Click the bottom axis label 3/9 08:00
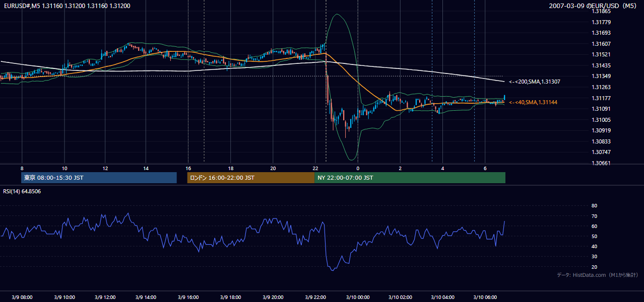 (22, 297)
